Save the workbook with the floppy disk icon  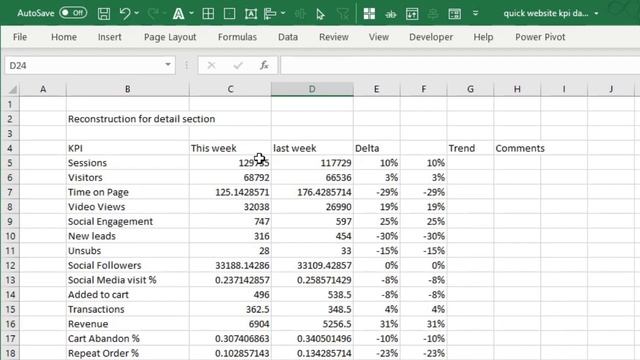coord(104,13)
